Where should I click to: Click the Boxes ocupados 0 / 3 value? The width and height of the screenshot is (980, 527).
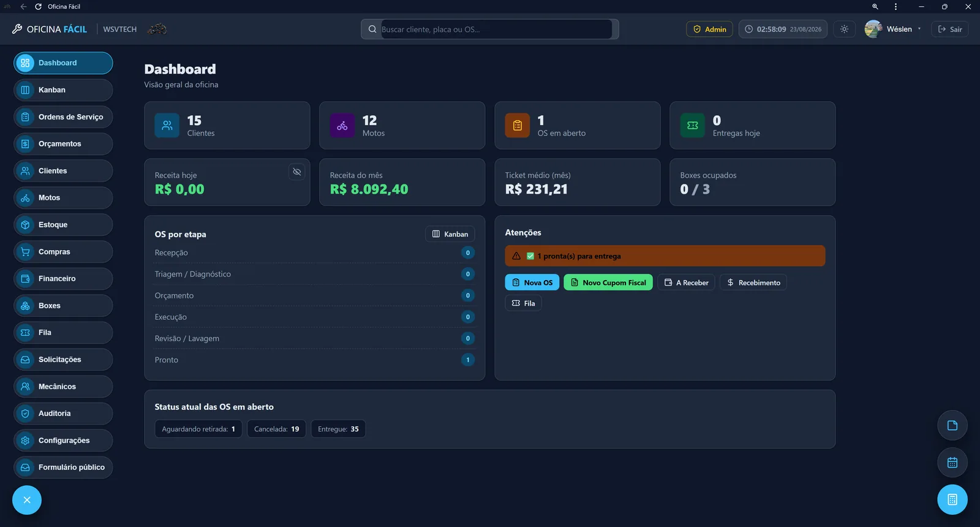pos(695,189)
